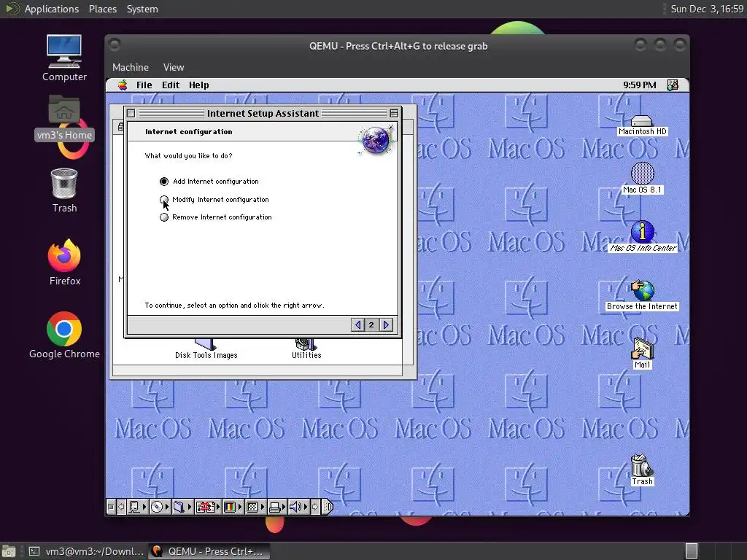Select the Disk Tools Images folder
Screen dimensions: 747x560
point(206,349)
